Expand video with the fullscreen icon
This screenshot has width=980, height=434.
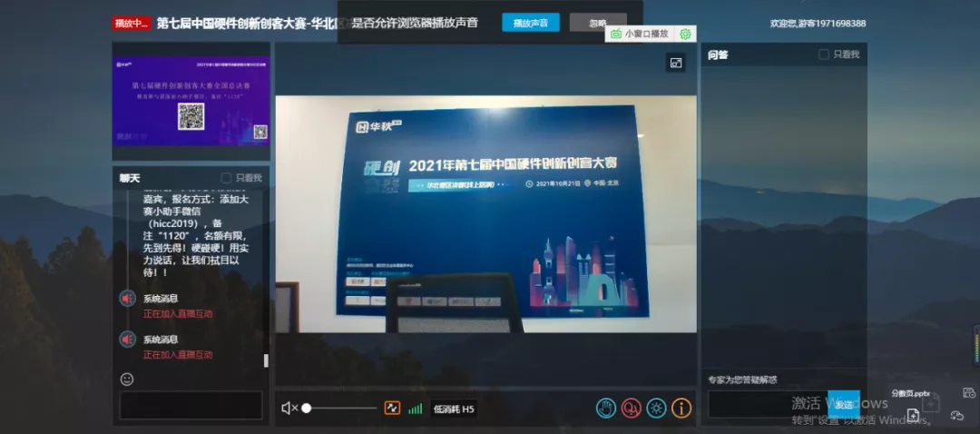coord(676,63)
